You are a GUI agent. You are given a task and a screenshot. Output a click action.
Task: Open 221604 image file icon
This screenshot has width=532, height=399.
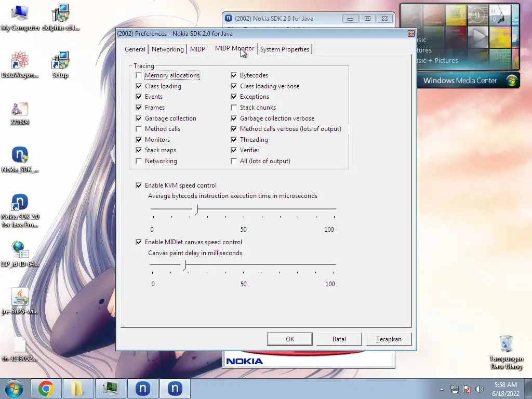click(x=20, y=113)
